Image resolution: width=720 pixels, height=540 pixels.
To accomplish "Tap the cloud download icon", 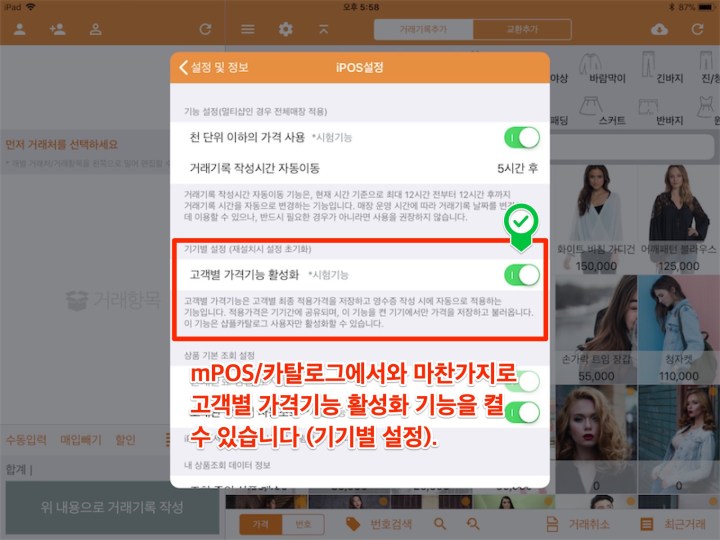I will [x=659, y=30].
